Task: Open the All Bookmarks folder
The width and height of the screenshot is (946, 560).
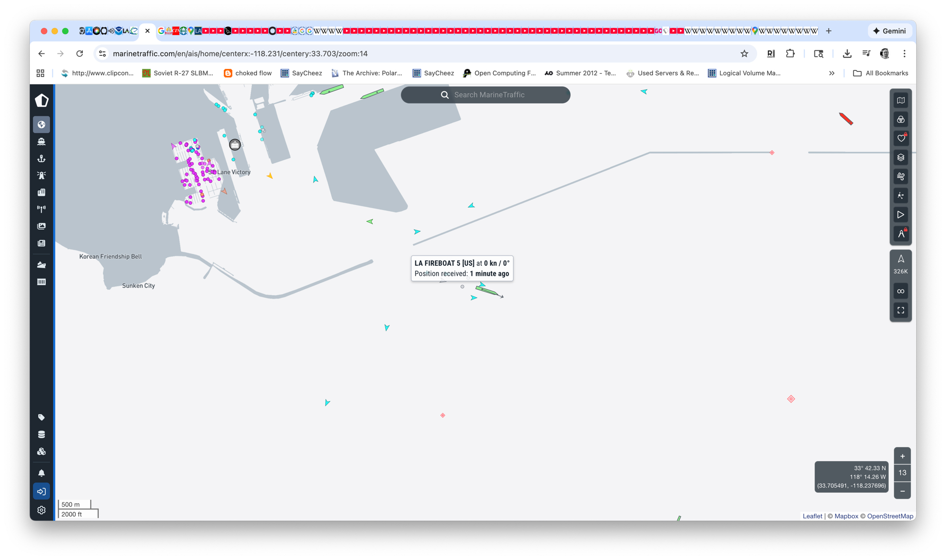Action: click(881, 73)
